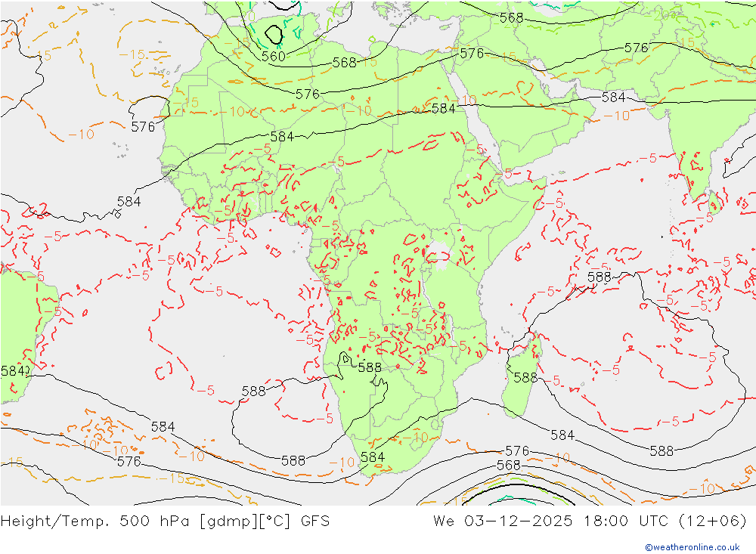This screenshot has width=756, height=554.
Task: Click the 584 label at South Africa's southern tip
Action: [x=373, y=457]
